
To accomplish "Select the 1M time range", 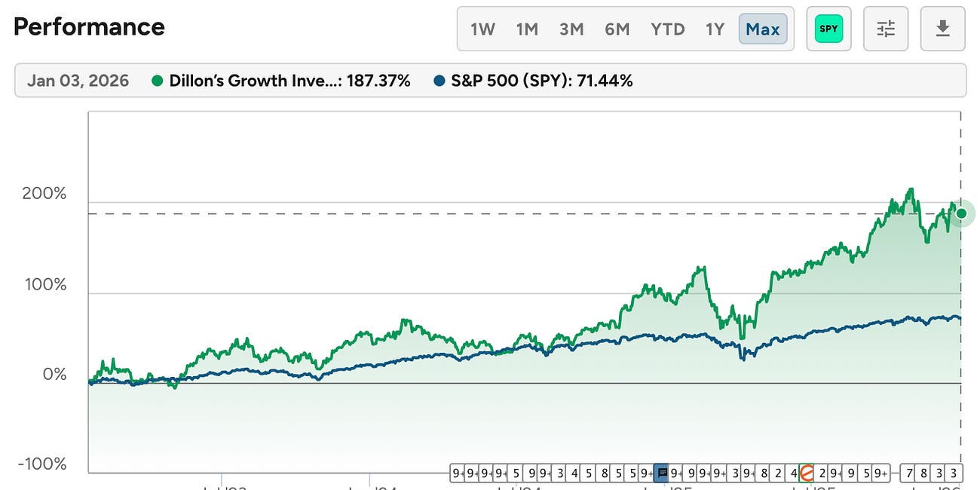I will [527, 29].
